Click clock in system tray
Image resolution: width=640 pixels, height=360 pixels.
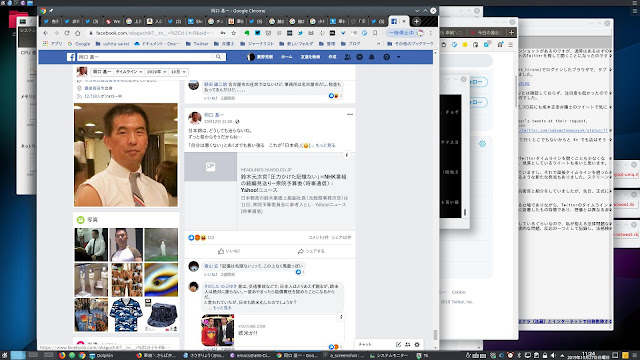pos(588,356)
